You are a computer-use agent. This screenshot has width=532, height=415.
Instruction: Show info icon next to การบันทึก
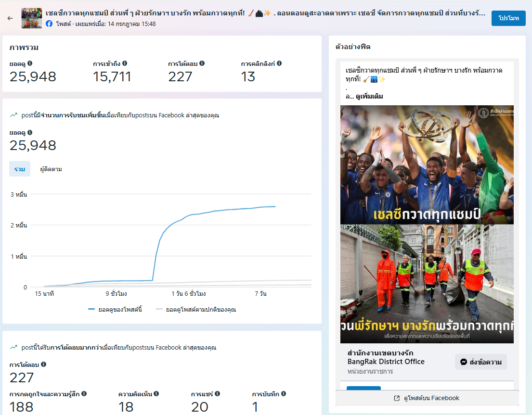coord(284,394)
